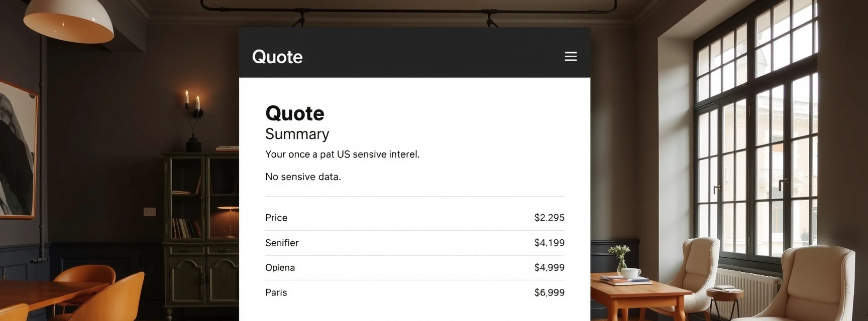Screen dimensions: 868x321
Task: Click the Price row amount
Action: coord(549,218)
